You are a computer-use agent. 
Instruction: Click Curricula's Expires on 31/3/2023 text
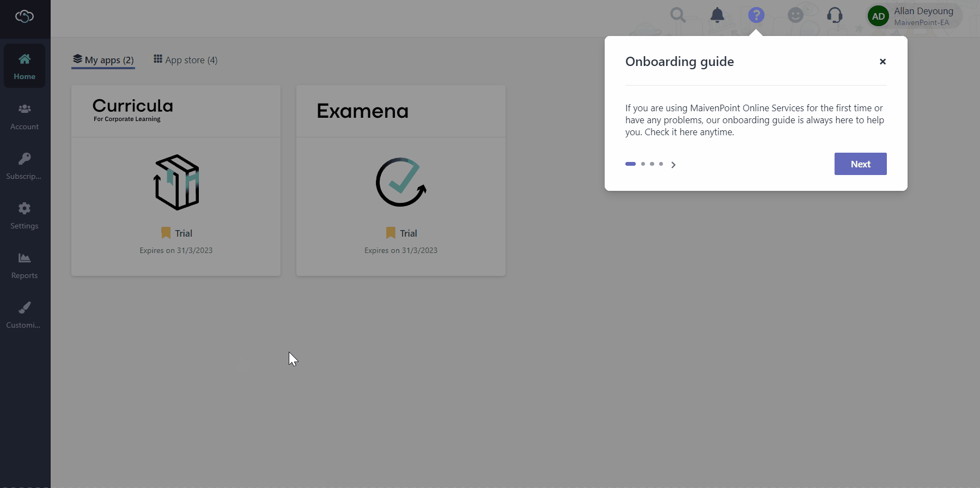176,250
